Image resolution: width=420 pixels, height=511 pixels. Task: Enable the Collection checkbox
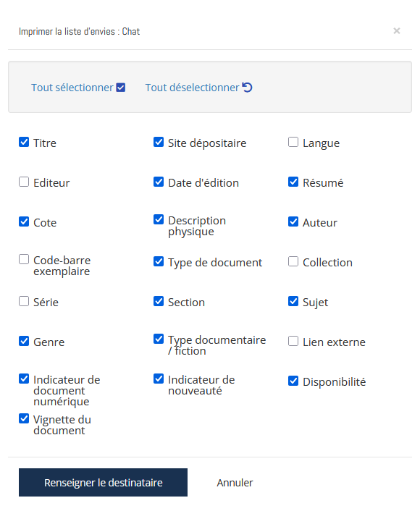coord(293,261)
